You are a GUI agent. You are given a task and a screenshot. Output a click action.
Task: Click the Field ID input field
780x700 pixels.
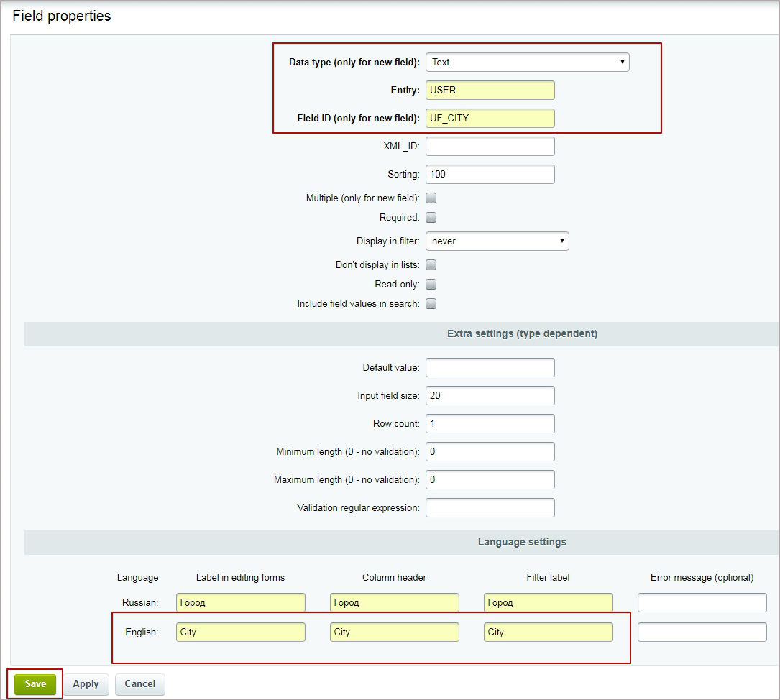tap(490, 119)
